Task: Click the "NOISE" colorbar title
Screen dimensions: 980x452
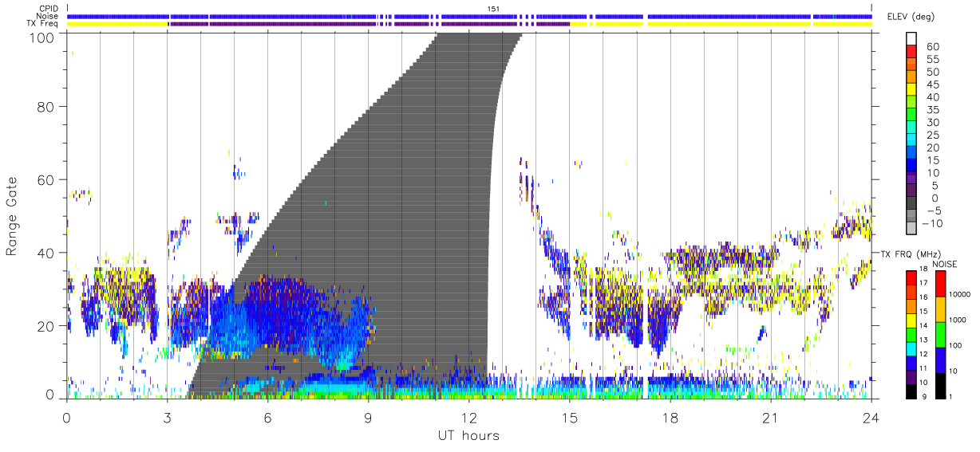Action: (945, 264)
